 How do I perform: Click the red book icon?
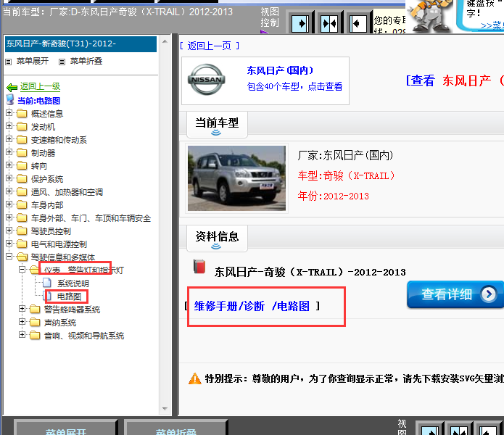pos(199,266)
